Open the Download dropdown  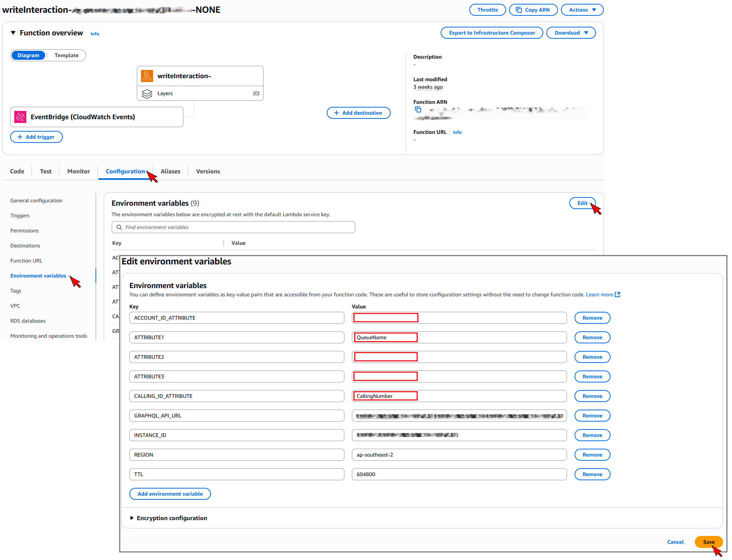571,33
